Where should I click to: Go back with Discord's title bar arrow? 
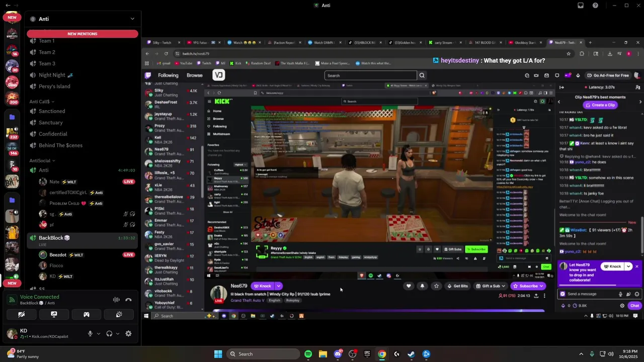tap(8, 6)
